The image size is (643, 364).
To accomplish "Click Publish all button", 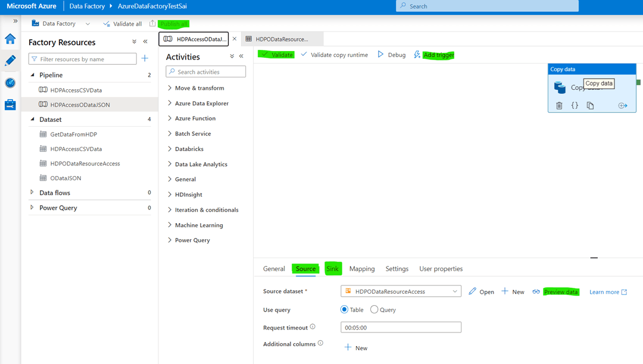I will pyautogui.click(x=173, y=24).
